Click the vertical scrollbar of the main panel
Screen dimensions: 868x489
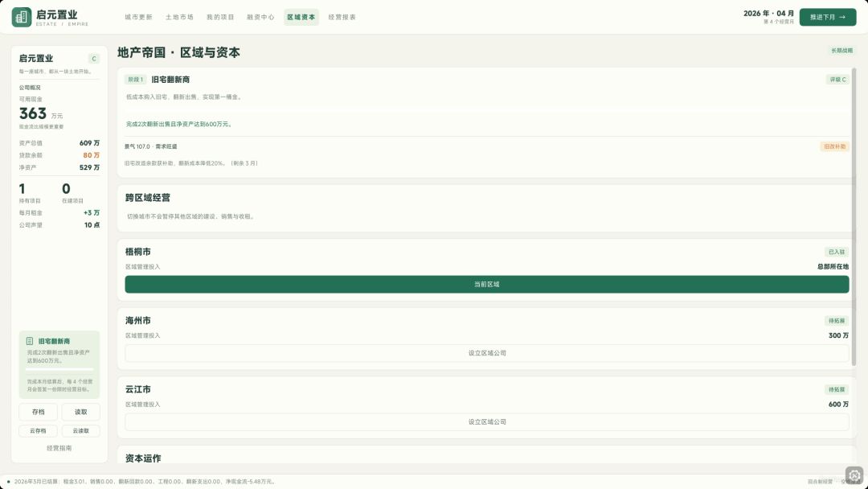pyautogui.click(x=854, y=216)
